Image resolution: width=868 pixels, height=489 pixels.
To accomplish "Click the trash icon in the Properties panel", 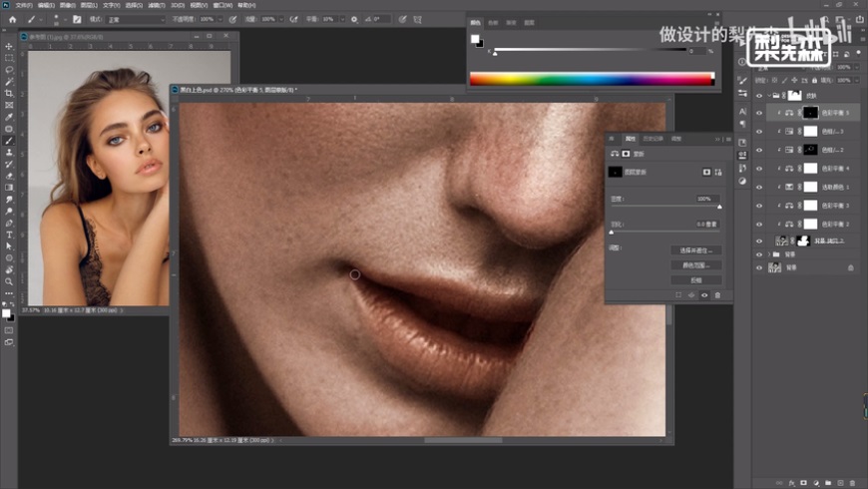I will (716, 295).
